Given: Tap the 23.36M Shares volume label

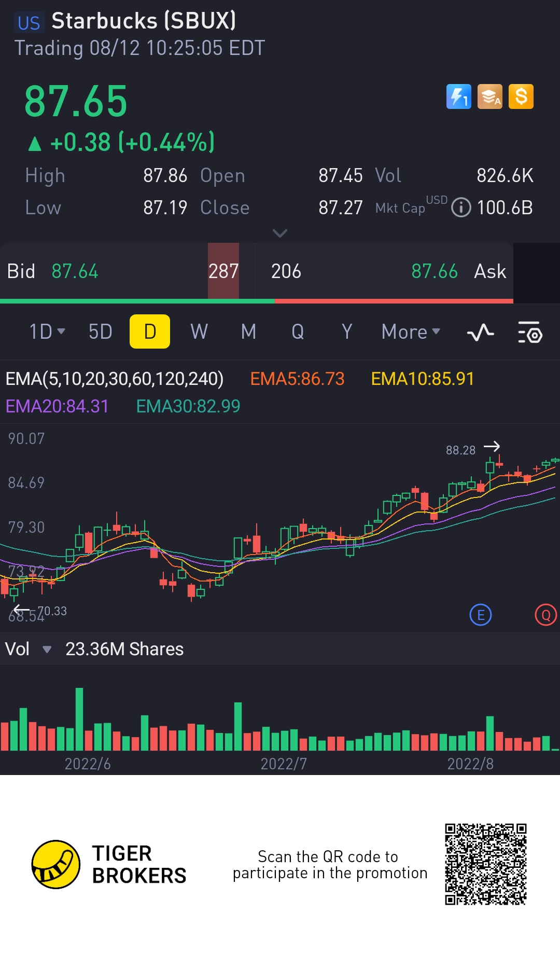Looking at the screenshot, I should (124, 649).
